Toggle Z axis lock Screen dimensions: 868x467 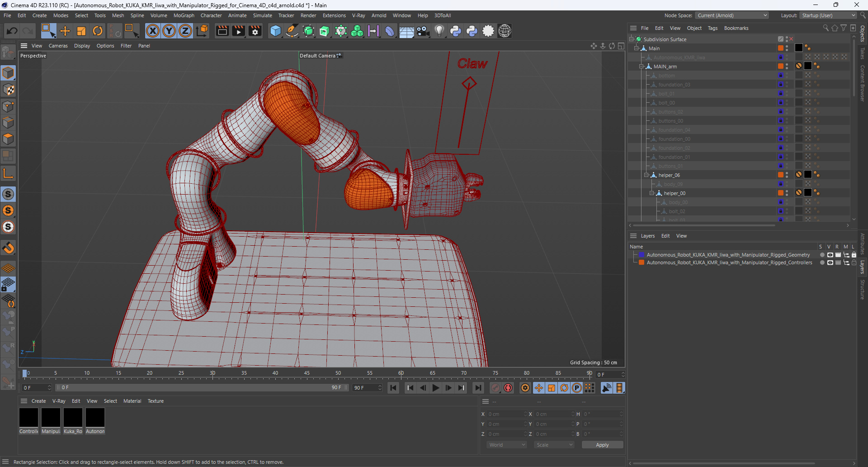tap(185, 31)
